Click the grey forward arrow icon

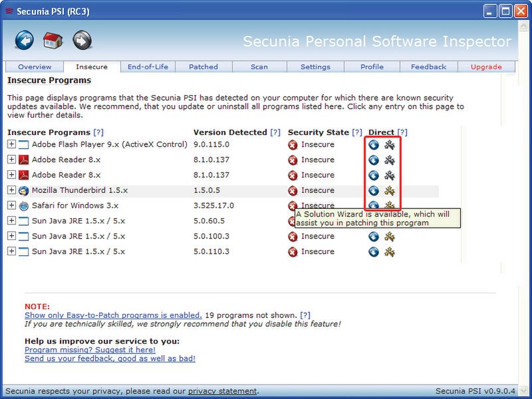(x=82, y=41)
